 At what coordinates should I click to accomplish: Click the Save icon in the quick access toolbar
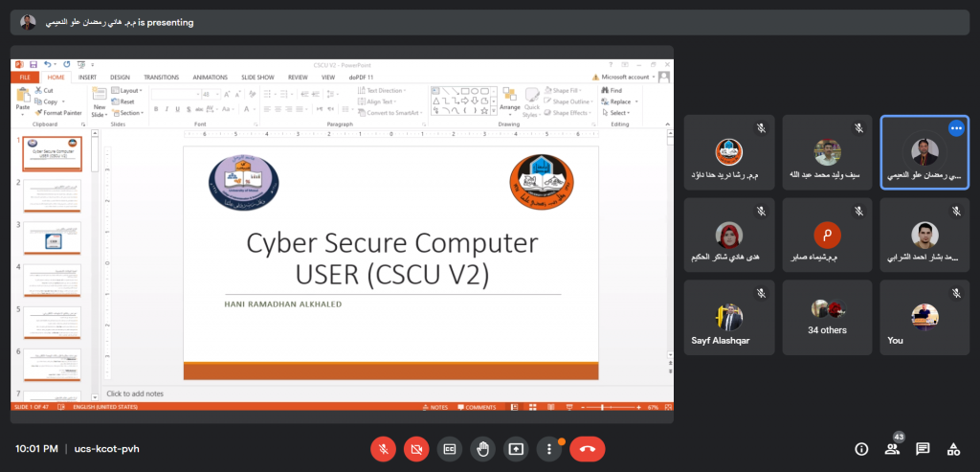click(x=33, y=64)
